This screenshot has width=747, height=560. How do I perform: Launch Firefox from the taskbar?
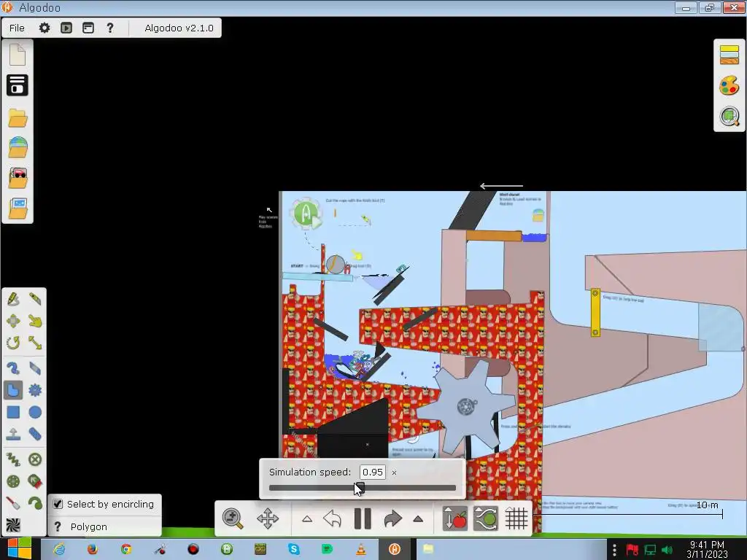(93, 549)
